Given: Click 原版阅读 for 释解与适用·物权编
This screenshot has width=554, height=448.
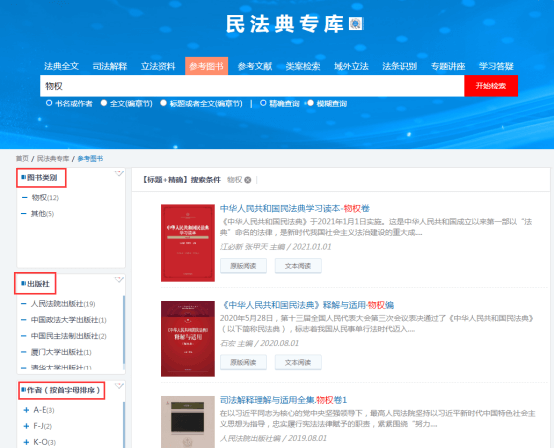Looking at the screenshot, I should (243, 362).
